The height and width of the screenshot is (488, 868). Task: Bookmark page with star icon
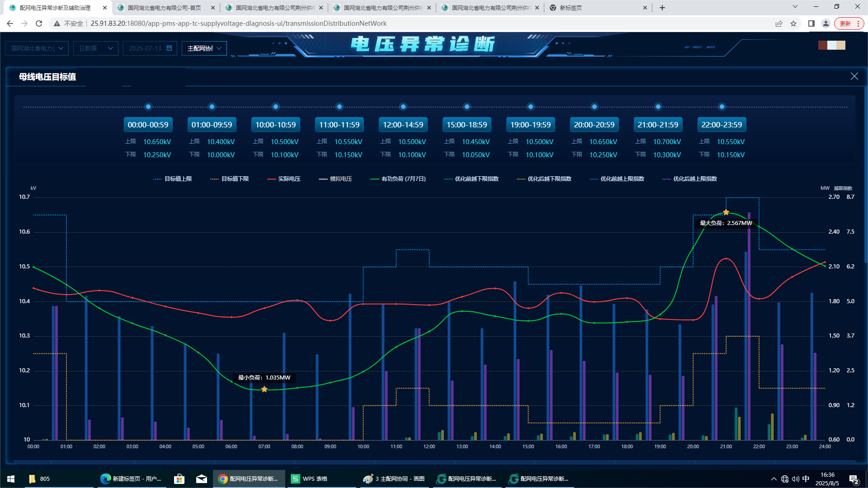(793, 23)
